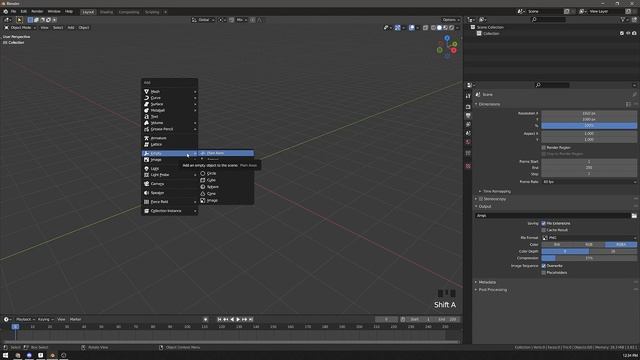Enable the Stereoscopy checkbox
This screenshot has width=640, height=360.
click(x=481, y=199)
